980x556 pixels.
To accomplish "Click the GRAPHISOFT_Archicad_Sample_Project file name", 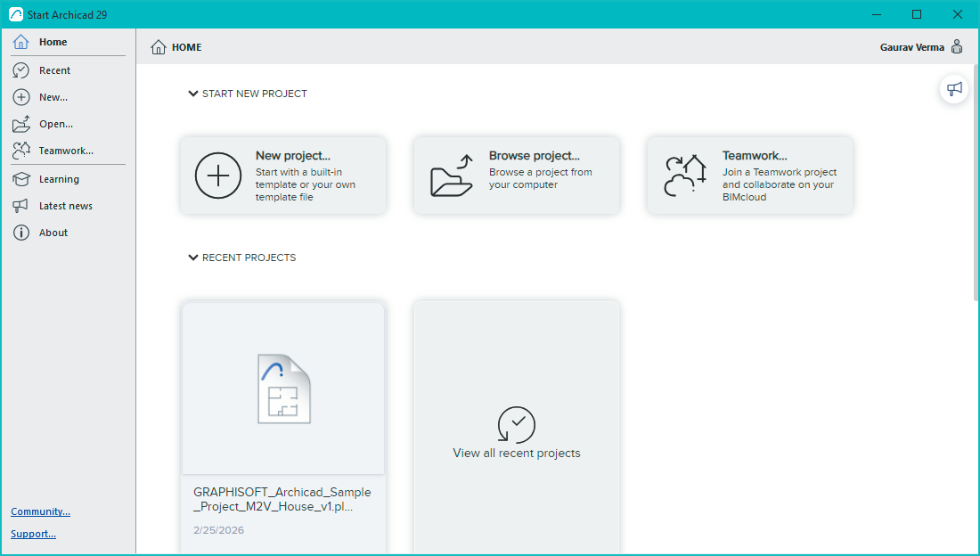I will click(282, 499).
